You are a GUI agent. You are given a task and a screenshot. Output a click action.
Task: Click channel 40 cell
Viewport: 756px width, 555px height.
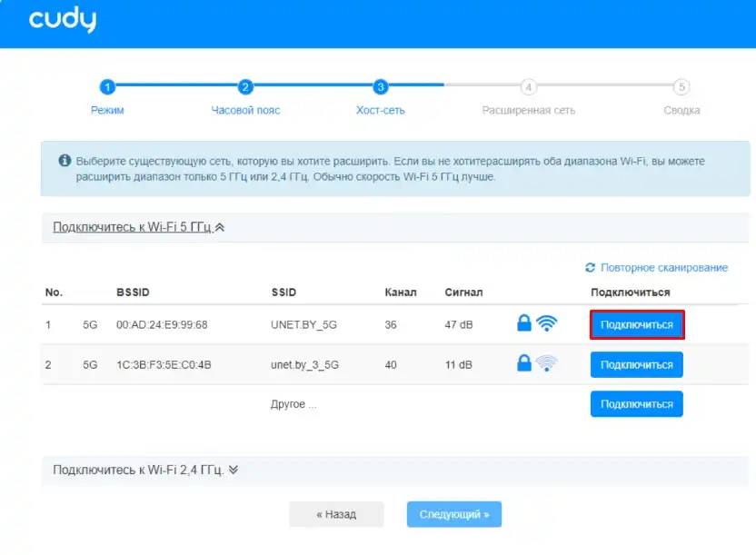pos(391,364)
